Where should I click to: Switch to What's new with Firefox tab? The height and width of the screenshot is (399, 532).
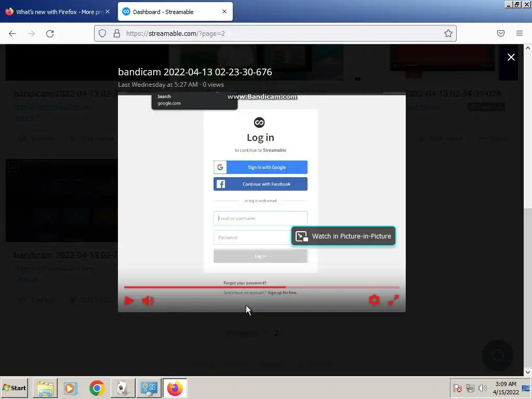[58, 12]
